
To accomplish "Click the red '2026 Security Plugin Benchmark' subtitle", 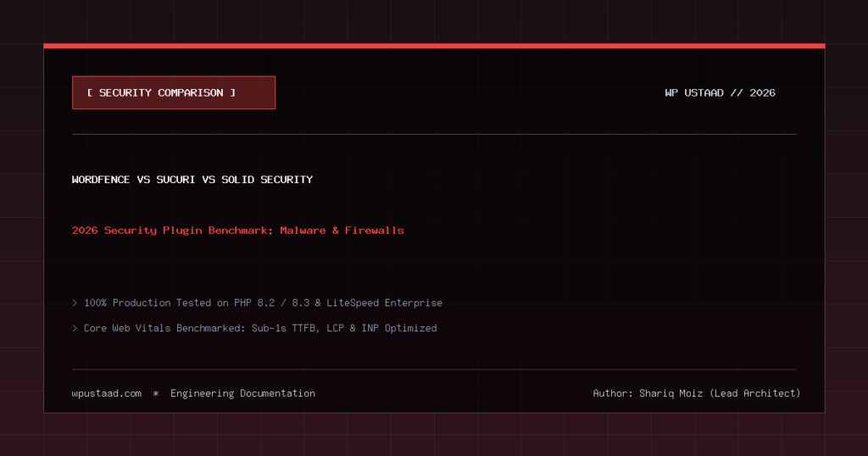I will (x=238, y=231).
